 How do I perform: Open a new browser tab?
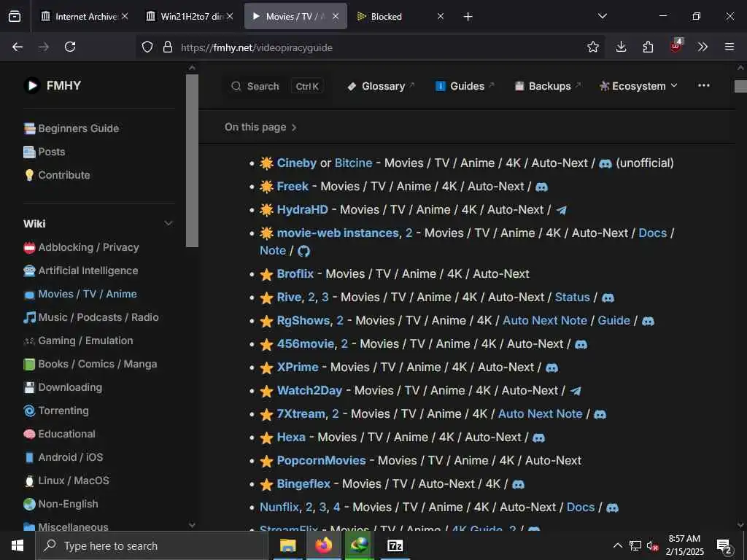point(468,17)
